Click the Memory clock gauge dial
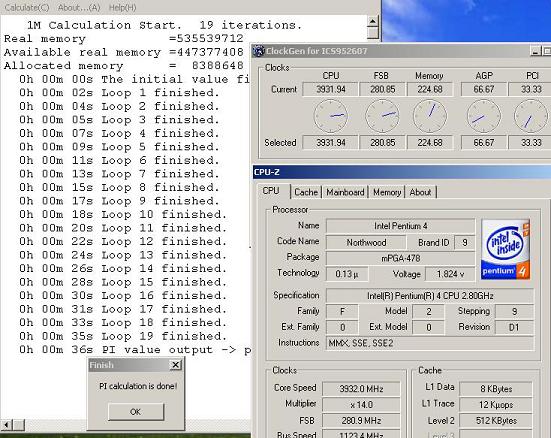 coord(430,116)
